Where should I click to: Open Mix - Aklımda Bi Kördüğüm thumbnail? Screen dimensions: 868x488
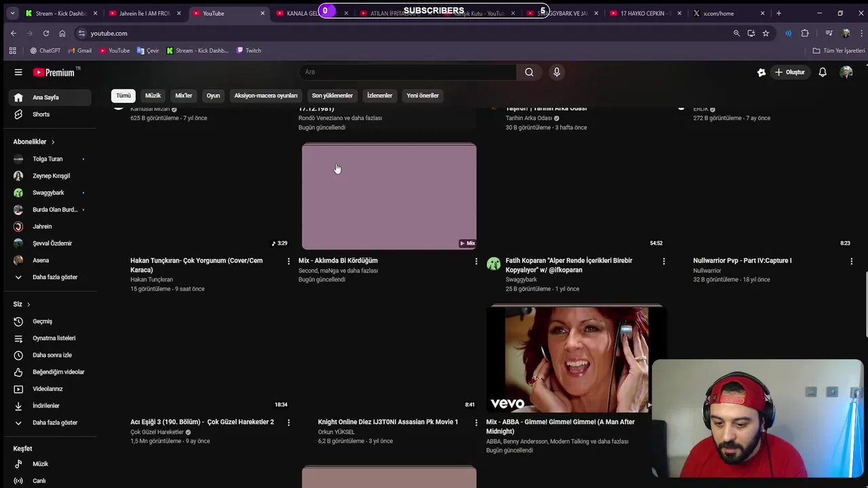coord(389,197)
